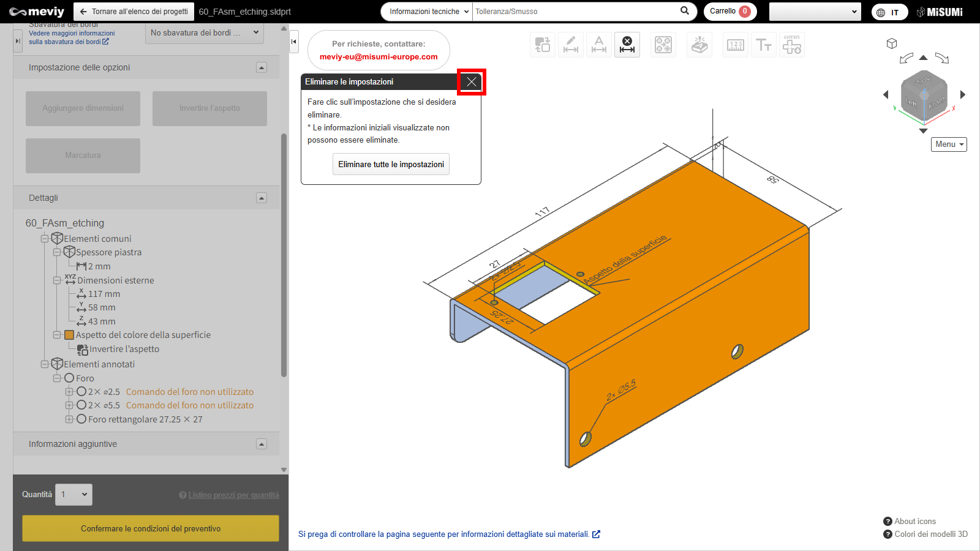980x551 pixels.
Task: Select the delete dimension settings tool
Action: click(x=627, y=45)
